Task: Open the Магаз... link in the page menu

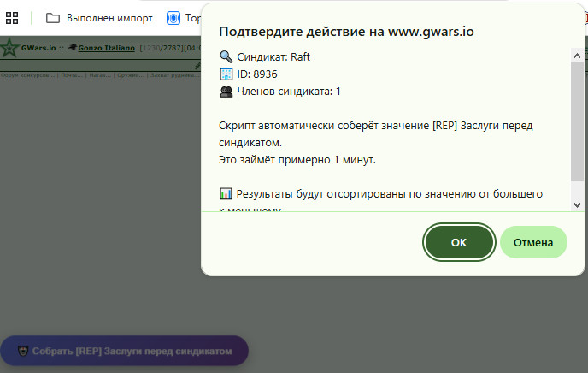Action: coord(100,75)
